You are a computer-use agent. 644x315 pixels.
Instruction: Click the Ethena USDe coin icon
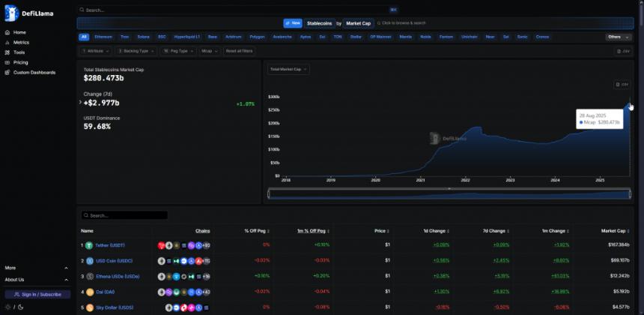pos(89,276)
